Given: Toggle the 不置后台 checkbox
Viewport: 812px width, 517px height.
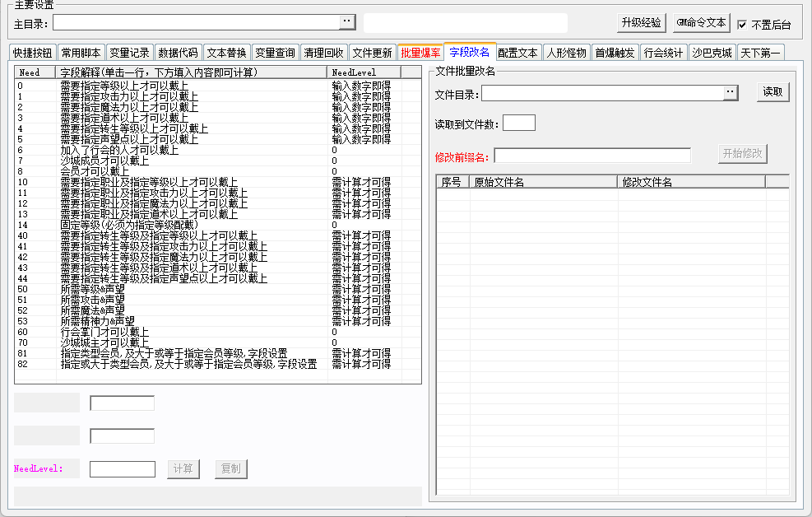Looking at the screenshot, I should 743,25.
